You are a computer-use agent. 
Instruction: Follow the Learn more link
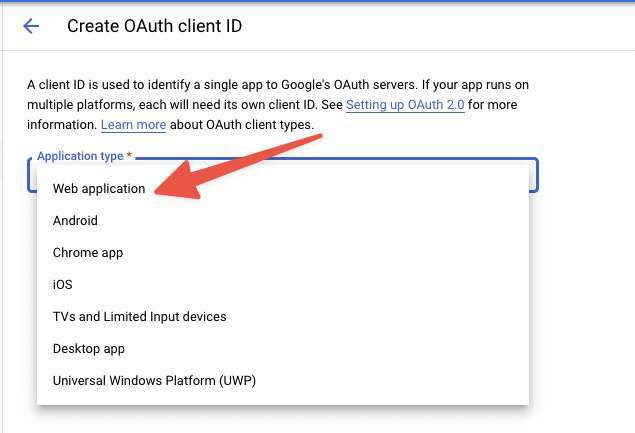click(133, 125)
